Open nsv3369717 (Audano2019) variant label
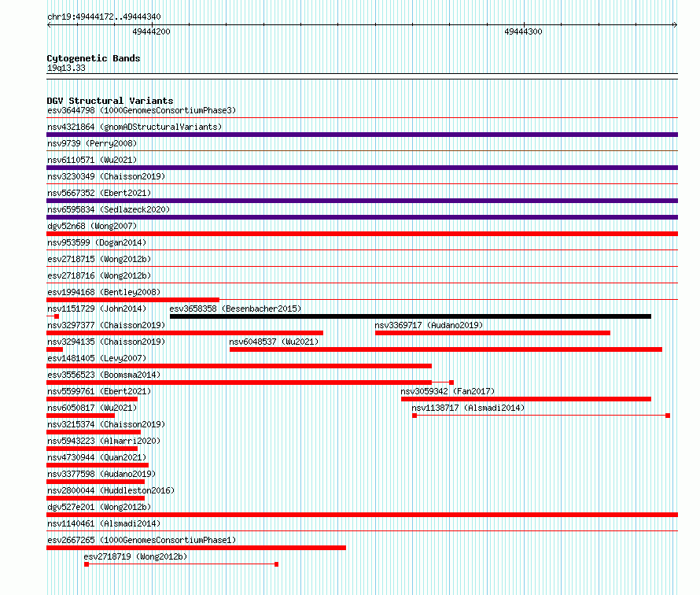The height and width of the screenshot is (595, 700). click(x=429, y=325)
